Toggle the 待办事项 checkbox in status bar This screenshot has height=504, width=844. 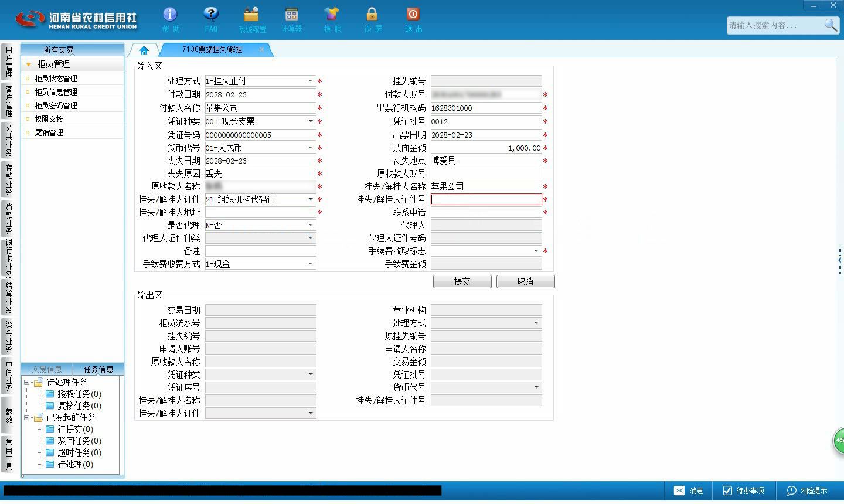727,491
